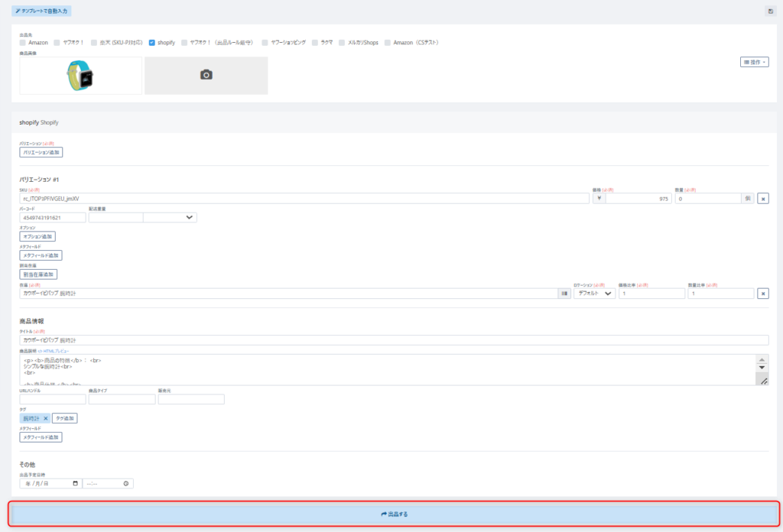
Task: Click the product title タイトル field
Action: pos(394,340)
